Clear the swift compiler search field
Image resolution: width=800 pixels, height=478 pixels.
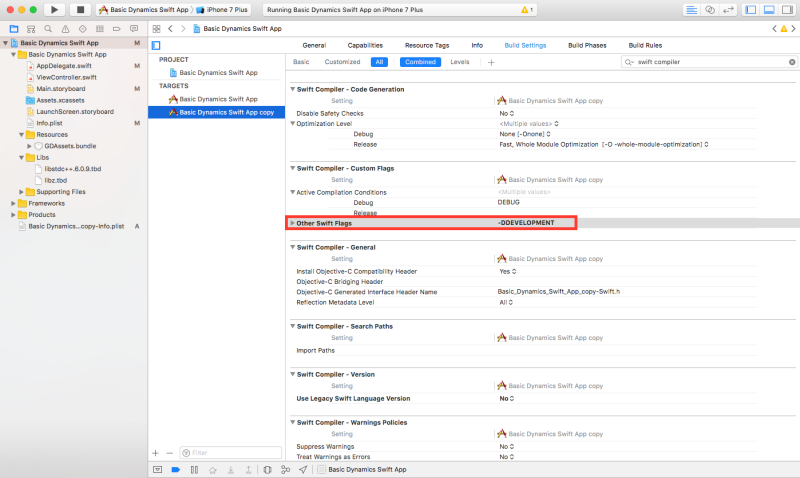coord(792,62)
